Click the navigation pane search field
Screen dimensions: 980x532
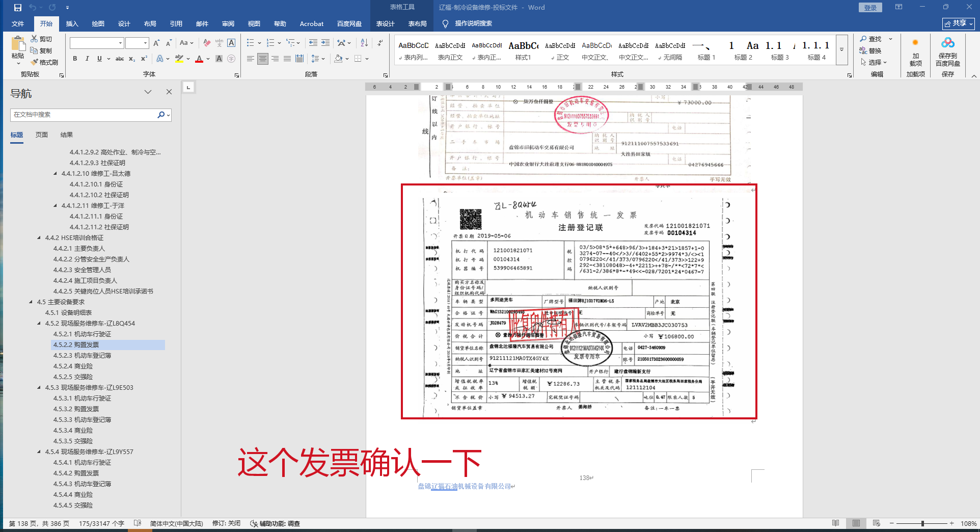click(84, 115)
